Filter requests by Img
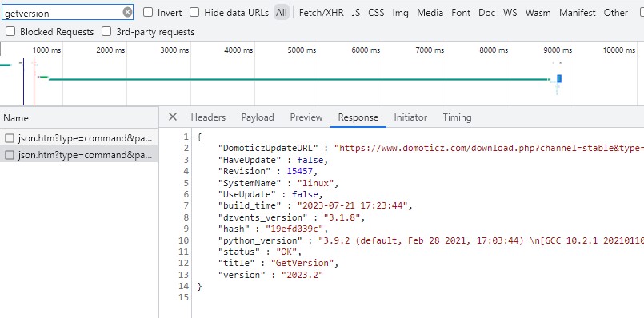Viewport: 644px width, 318px height. [x=401, y=13]
